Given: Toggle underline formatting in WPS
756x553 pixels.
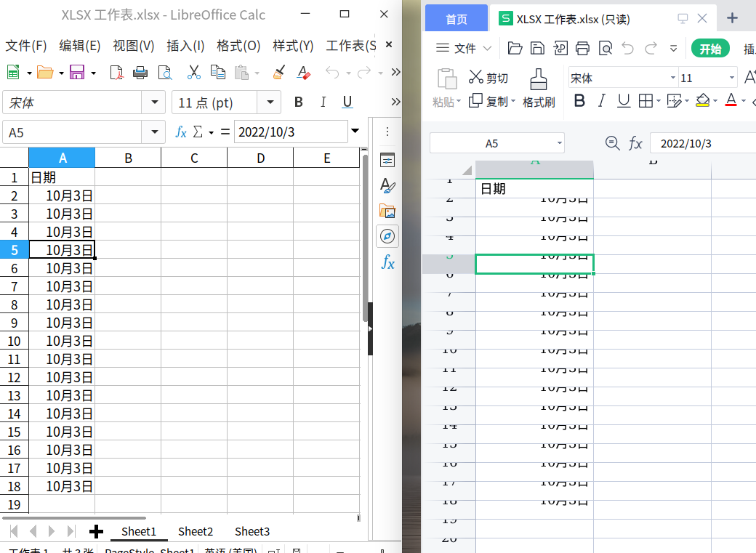Looking at the screenshot, I should tap(624, 100).
